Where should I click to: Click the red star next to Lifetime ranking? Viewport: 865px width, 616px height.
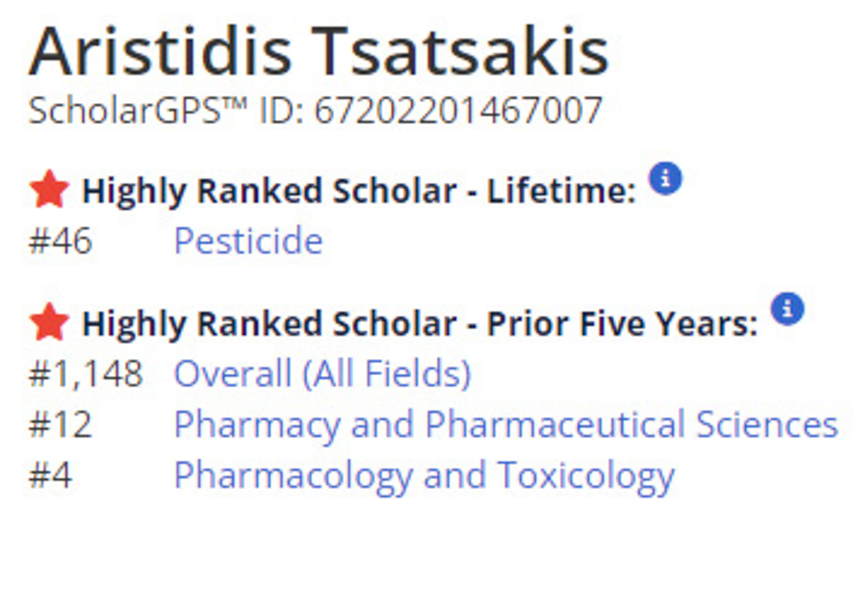click(49, 189)
